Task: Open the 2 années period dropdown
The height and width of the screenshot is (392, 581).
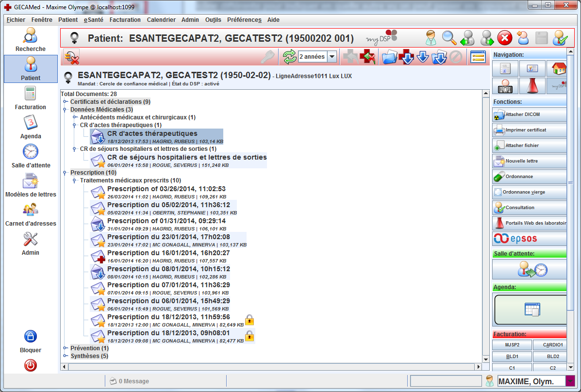Action: pos(332,57)
